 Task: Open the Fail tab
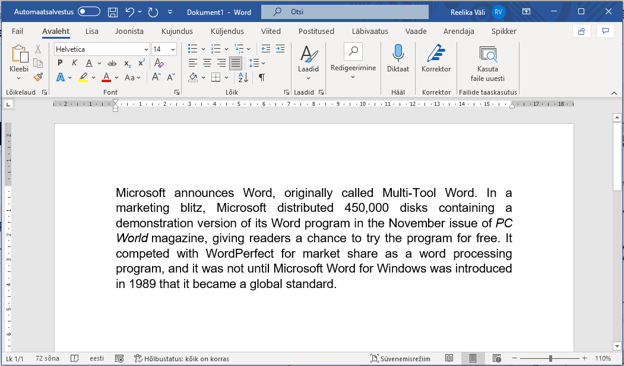click(18, 31)
